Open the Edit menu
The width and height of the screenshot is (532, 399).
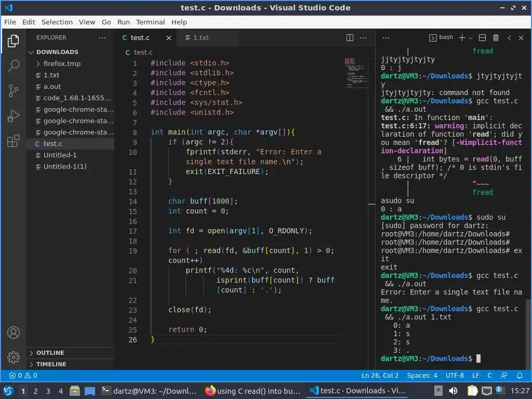pos(29,22)
